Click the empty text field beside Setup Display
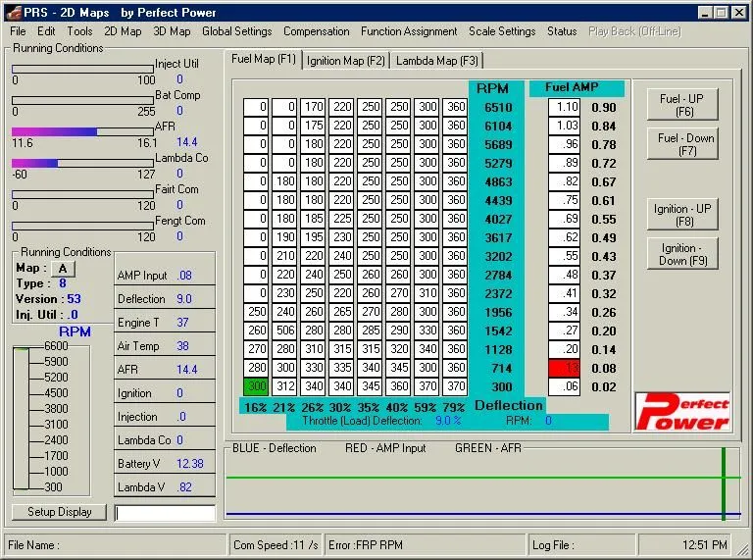The height and width of the screenshot is (560, 753). point(165,513)
